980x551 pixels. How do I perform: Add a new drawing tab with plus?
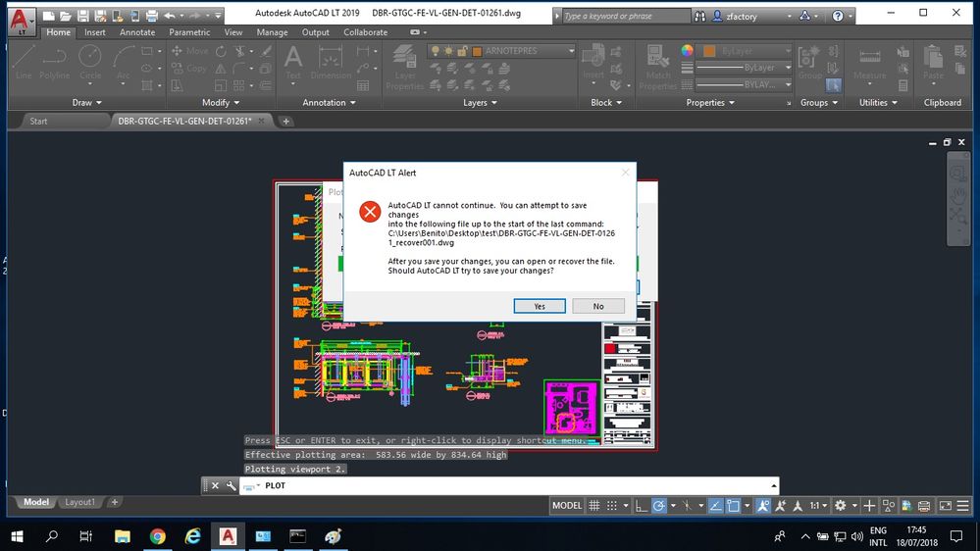coord(285,122)
